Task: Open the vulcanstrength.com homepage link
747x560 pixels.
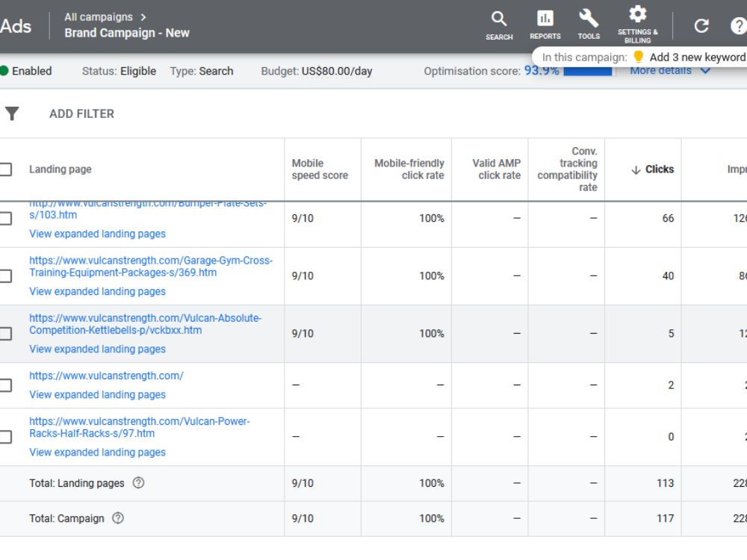Action: coord(106,376)
